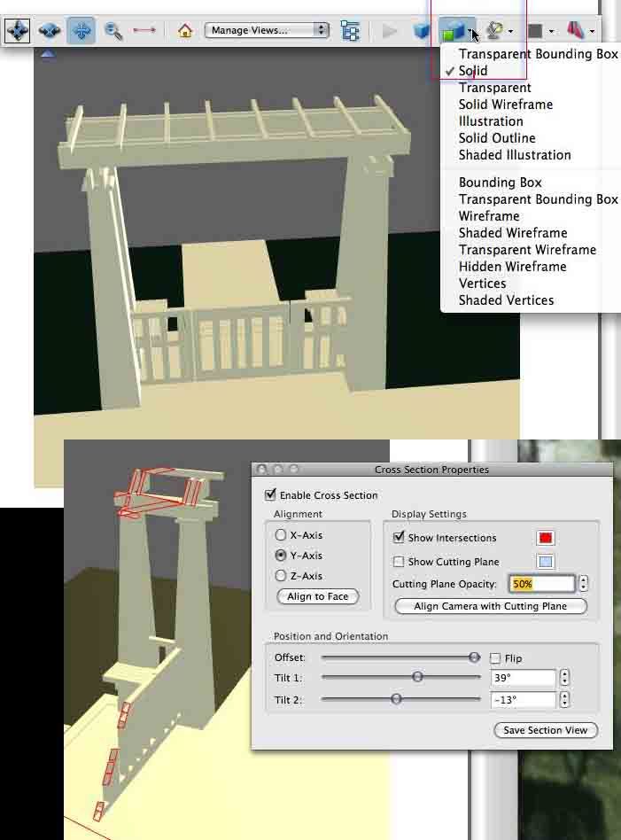Pick Vertices from render mode menu
Viewport: 621px width, 840px height.
(482, 284)
